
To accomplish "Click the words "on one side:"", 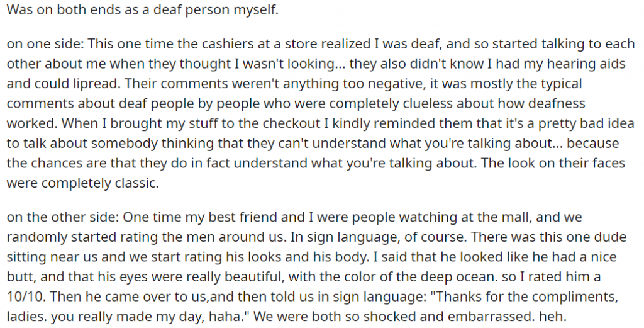I will pyautogui.click(x=45, y=43).
